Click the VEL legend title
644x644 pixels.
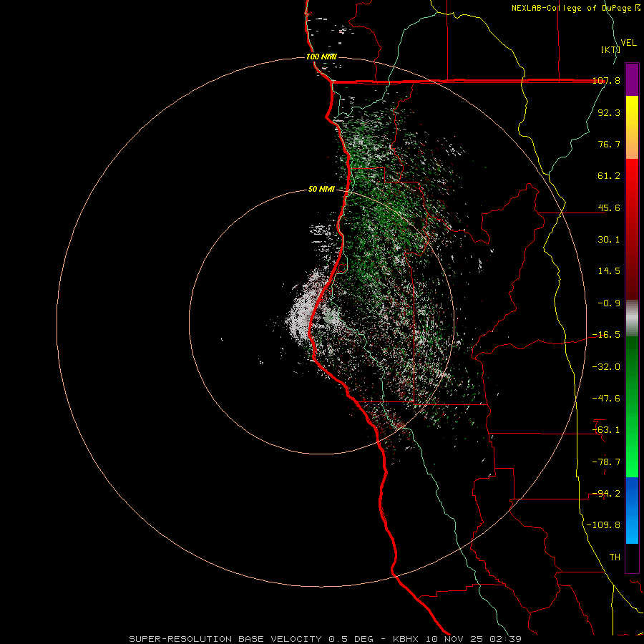tap(628, 43)
